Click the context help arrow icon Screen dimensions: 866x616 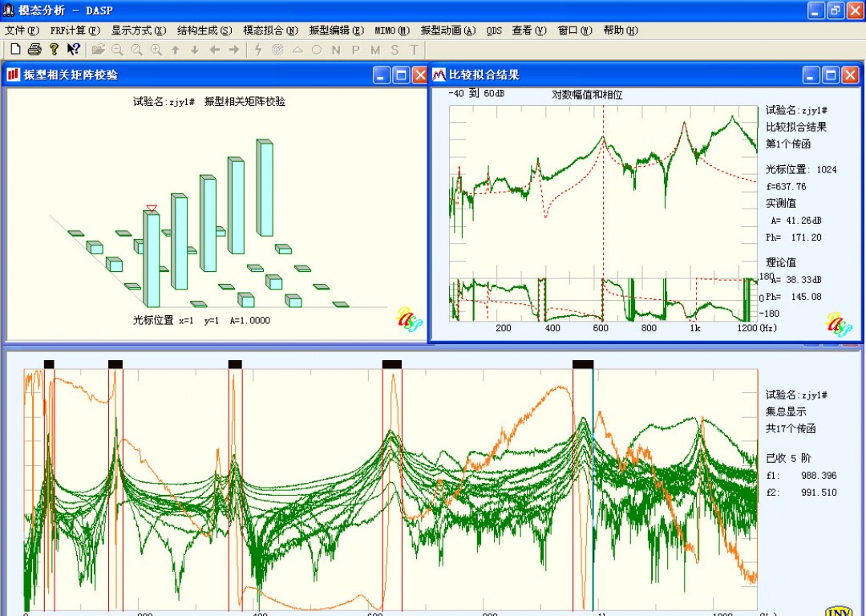click(x=74, y=49)
